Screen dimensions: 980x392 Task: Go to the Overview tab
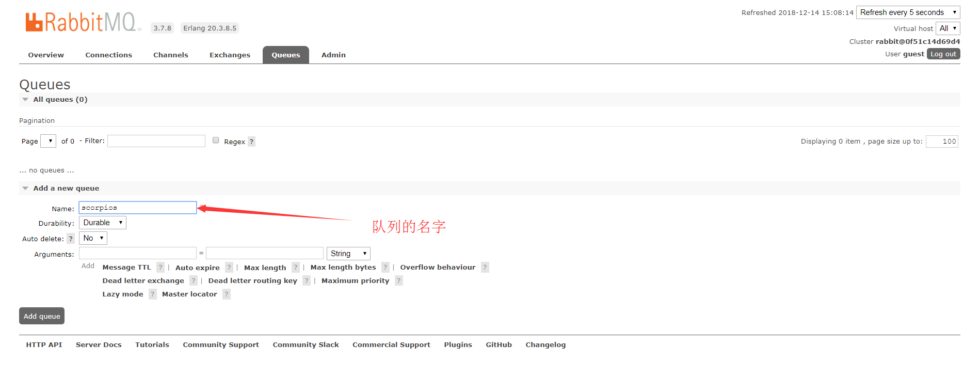click(x=46, y=55)
